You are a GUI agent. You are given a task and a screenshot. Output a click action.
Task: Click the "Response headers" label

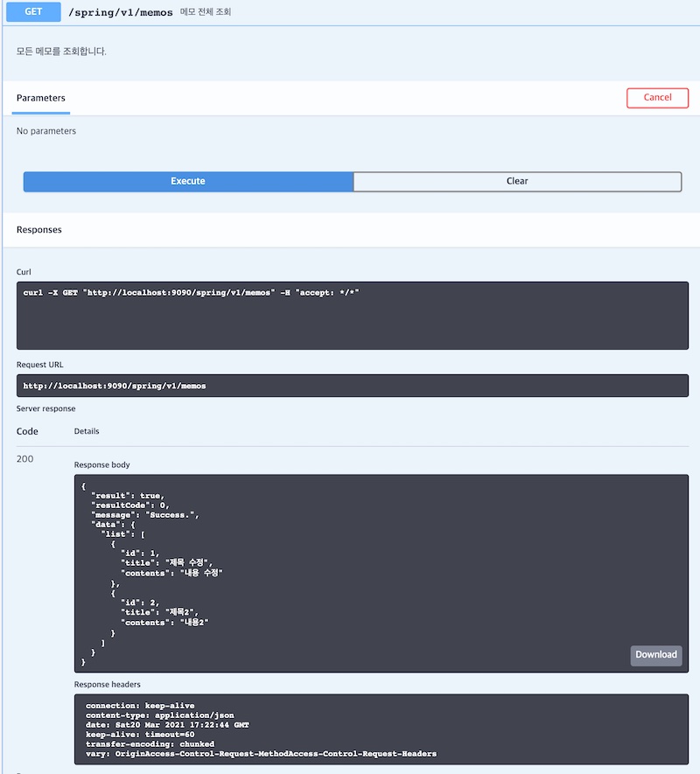coord(108,684)
